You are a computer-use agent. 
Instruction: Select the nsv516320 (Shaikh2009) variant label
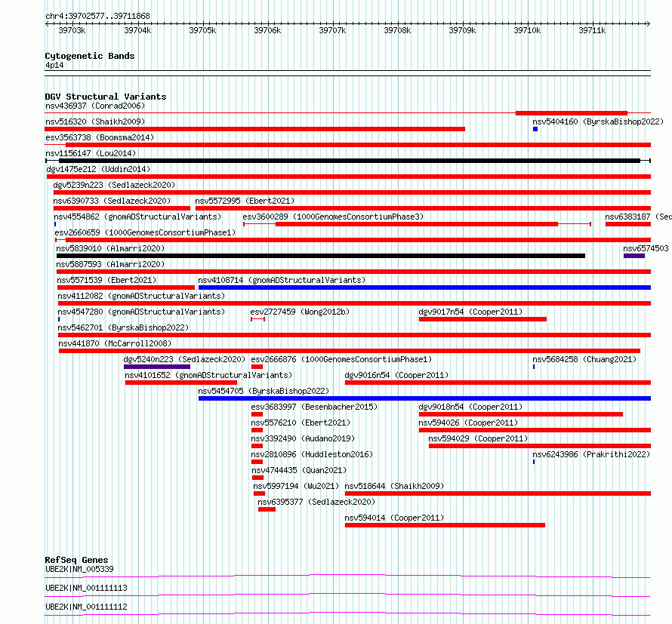click(95, 121)
